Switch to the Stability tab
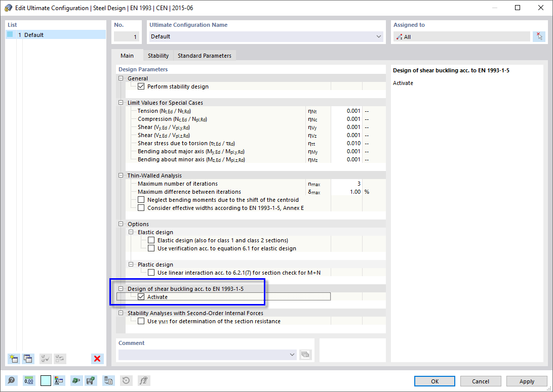 click(157, 55)
